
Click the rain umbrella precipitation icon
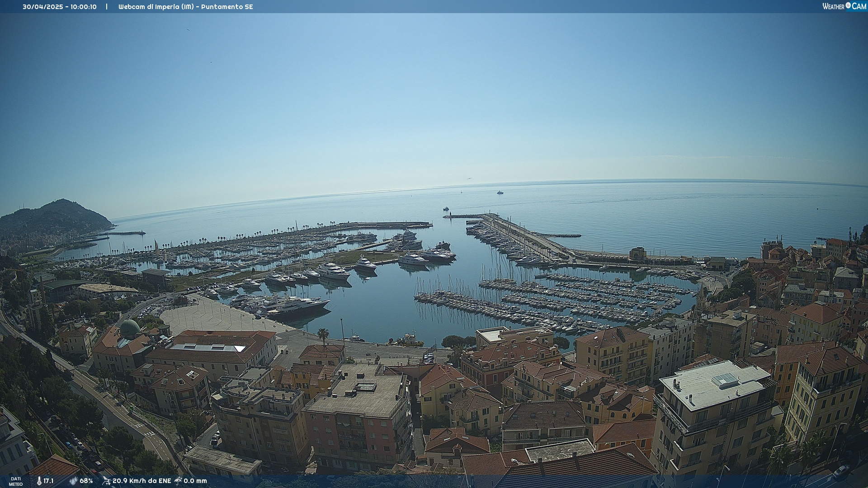178,481
